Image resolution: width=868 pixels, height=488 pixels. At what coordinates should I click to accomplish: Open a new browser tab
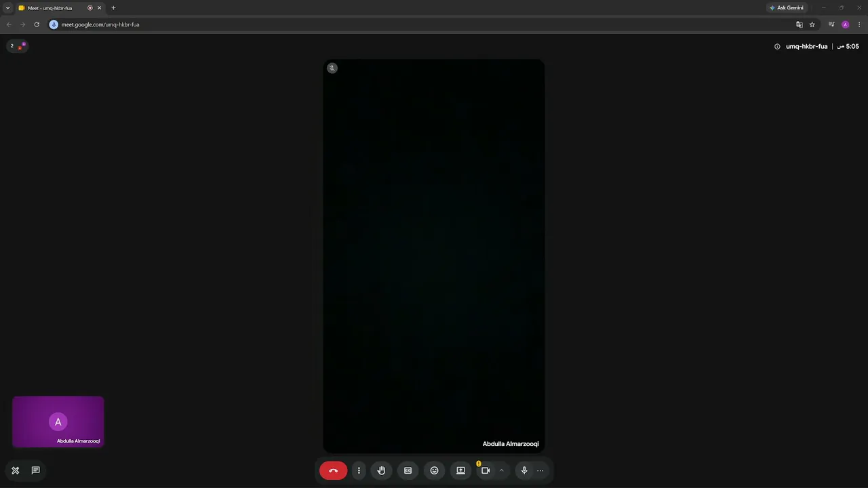coord(113,8)
